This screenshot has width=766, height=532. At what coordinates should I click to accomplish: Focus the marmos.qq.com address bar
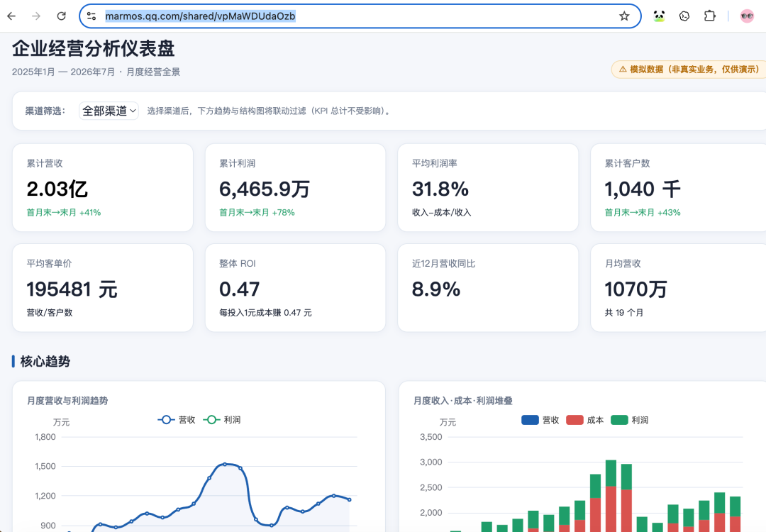(360, 16)
